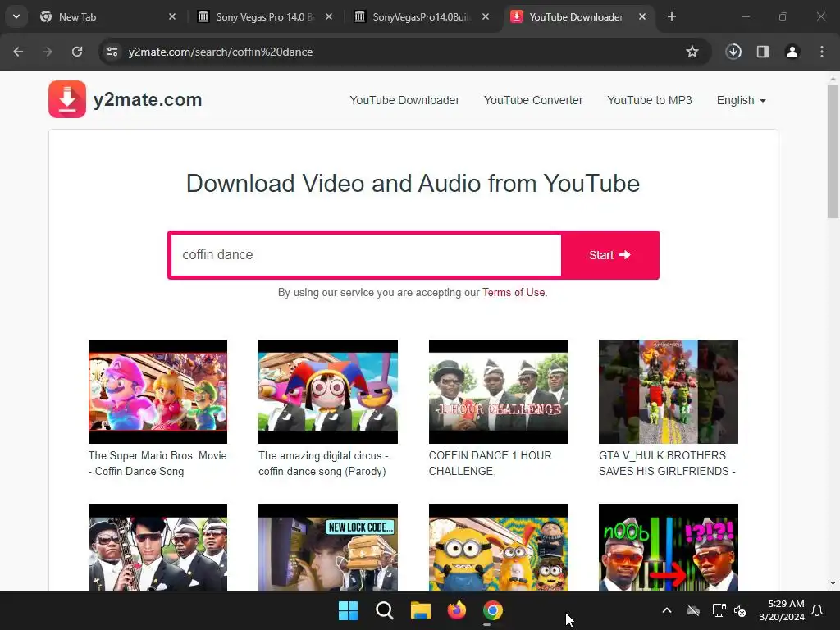The image size is (840, 630).
Task: Click title The amazing digital circus coffin dance song
Action: tap(323, 463)
